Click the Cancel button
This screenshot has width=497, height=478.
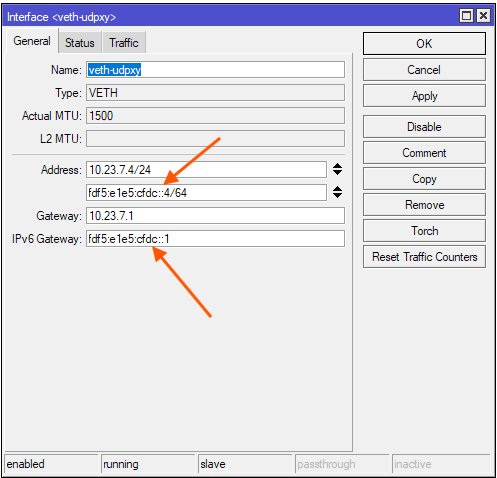point(424,70)
